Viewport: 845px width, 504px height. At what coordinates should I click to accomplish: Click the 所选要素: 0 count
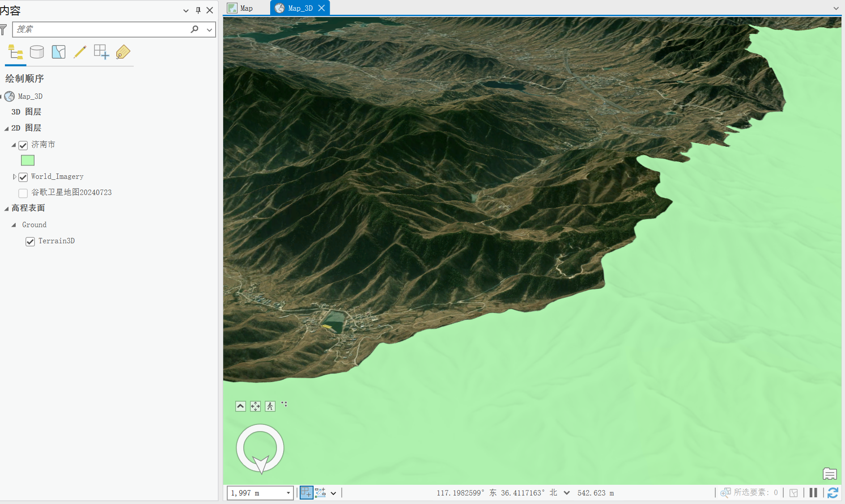click(x=756, y=492)
